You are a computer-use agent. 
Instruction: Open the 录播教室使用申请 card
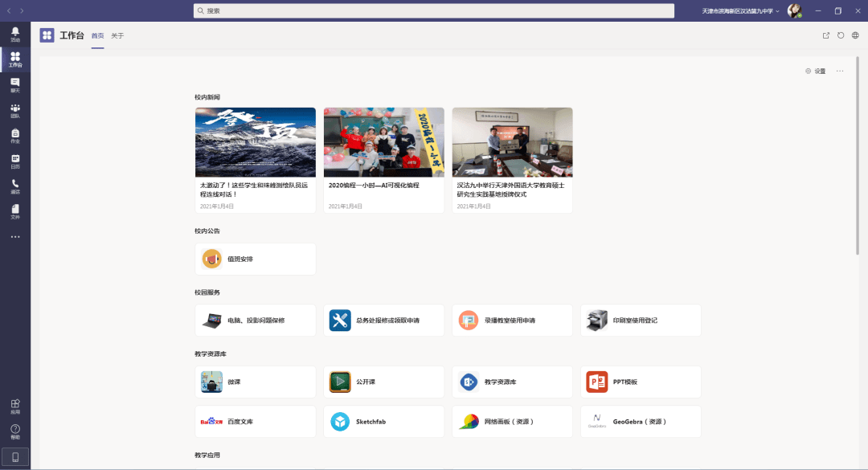point(512,321)
